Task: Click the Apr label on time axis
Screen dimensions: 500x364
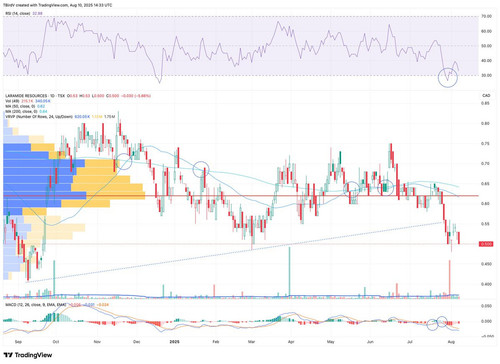Action: pyautogui.click(x=291, y=342)
